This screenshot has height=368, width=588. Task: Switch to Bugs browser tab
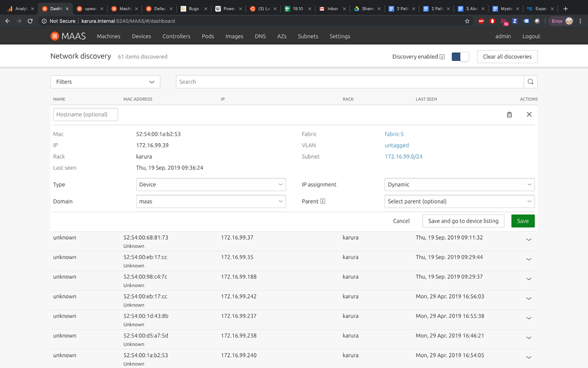[194, 9]
